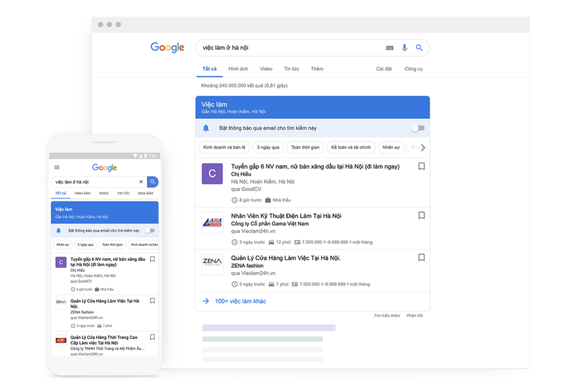This screenshot has width=586, height=383.
Task: Open desktop job 'Tuyển gấp 6 NV nam, nữ bán xăng dầu'
Action: 315,167
